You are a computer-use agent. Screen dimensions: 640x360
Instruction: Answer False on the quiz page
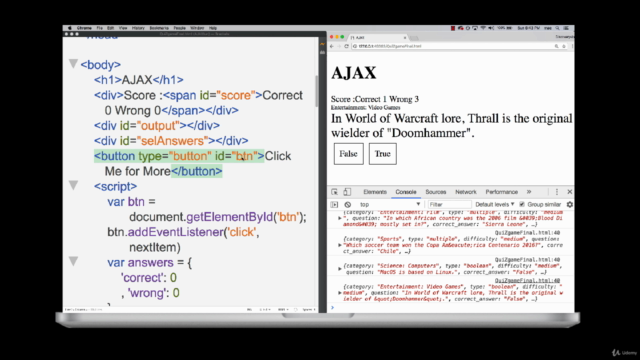point(349,154)
